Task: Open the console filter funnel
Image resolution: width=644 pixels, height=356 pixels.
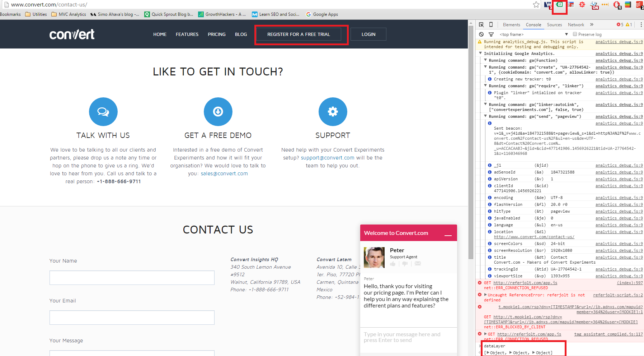Action: 491,34
